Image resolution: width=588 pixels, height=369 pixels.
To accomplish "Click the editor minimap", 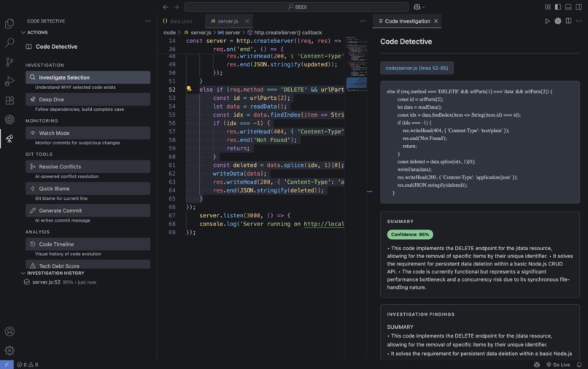I will pos(356,63).
